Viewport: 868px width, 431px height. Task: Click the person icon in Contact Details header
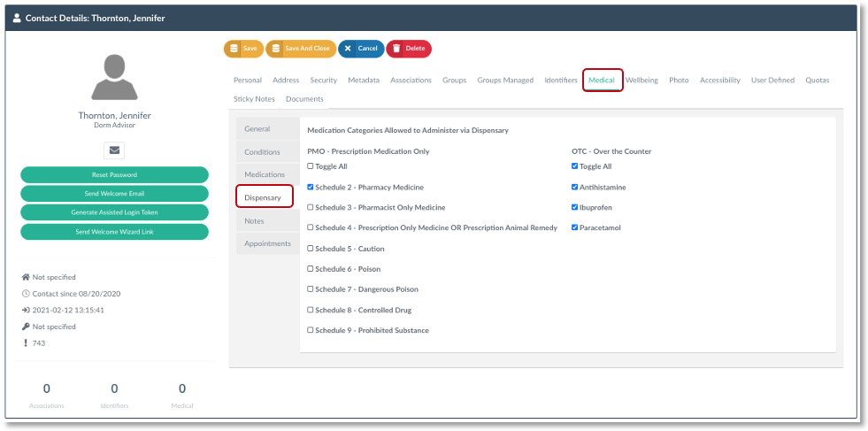(x=17, y=18)
